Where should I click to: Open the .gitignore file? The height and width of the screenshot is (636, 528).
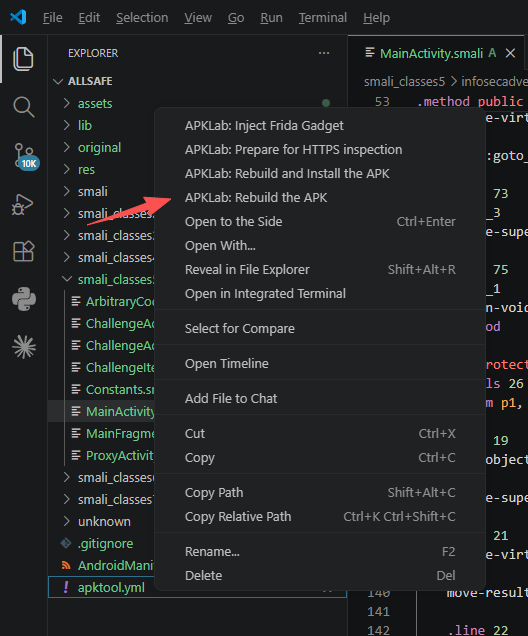pos(105,543)
